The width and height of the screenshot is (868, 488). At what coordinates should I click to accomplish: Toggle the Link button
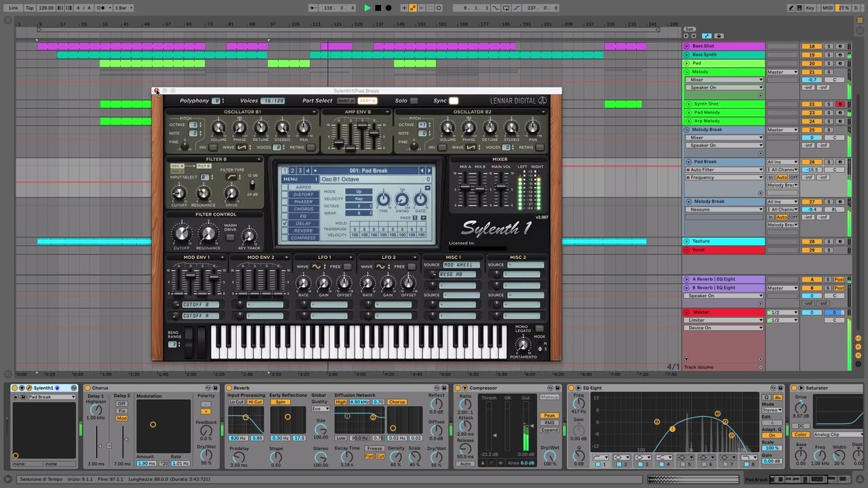click(14, 8)
